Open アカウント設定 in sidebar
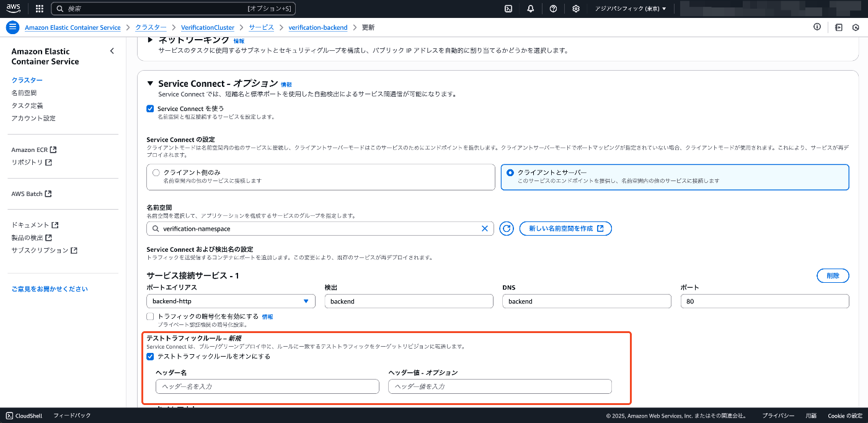Viewport: 868px width, 423px height. (x=33, y=118)
